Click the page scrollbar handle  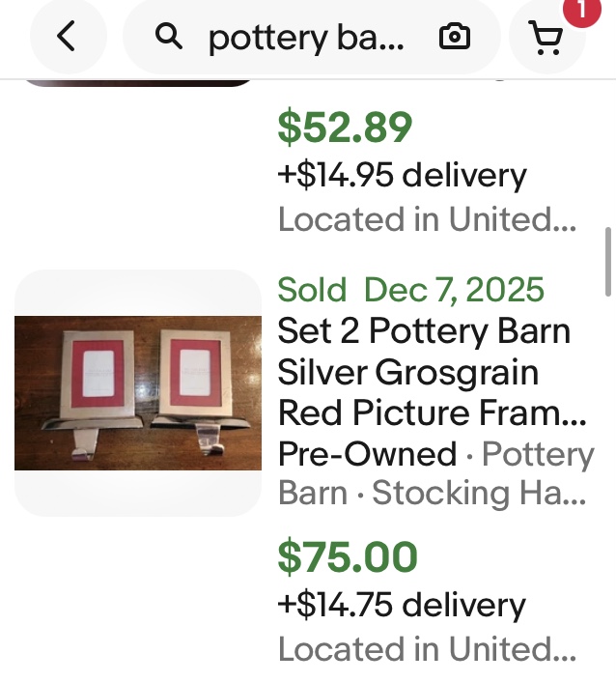pyautogui.click(x=607, y=261)
